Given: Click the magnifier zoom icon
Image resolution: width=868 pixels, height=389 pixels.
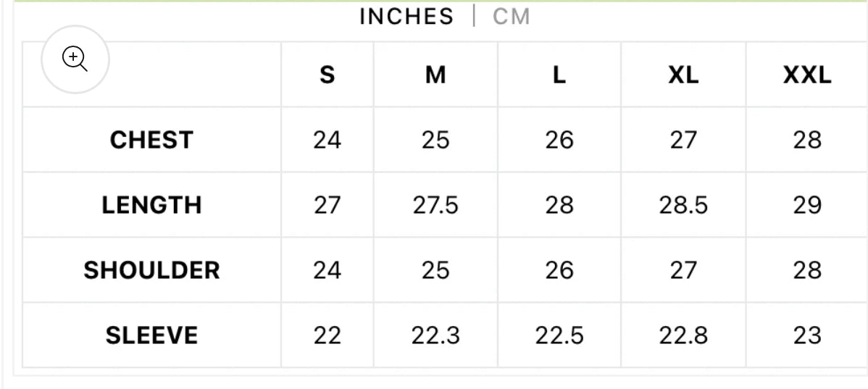Looking at the screenshot, I should click(75, 59).
